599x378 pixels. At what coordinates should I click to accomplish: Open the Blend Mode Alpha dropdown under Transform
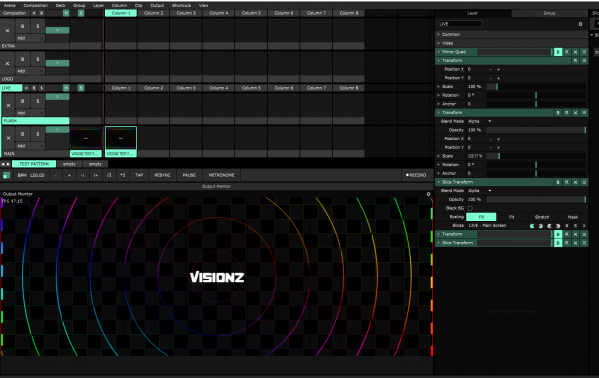pyautogui.click(x=479, y=121)
